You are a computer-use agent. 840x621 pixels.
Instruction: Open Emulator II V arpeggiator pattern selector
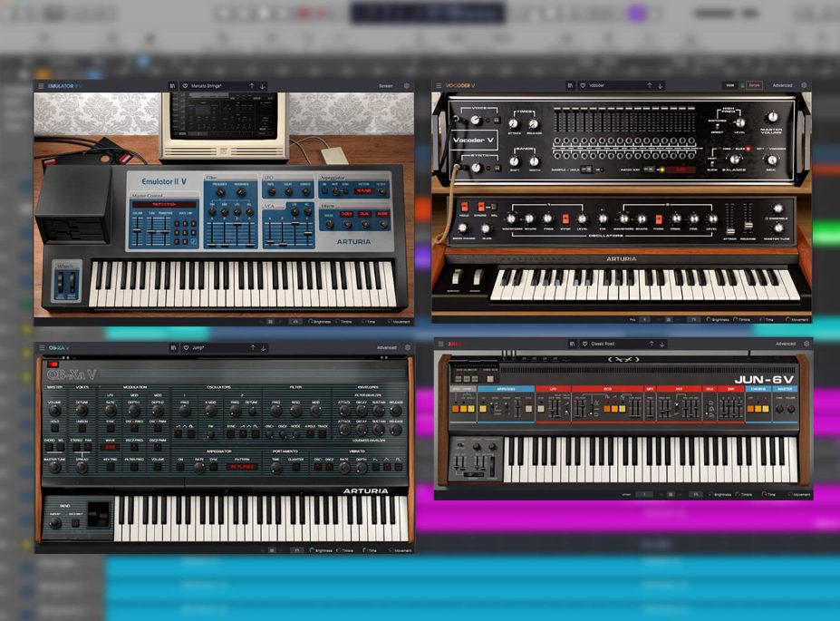(364, 190)
